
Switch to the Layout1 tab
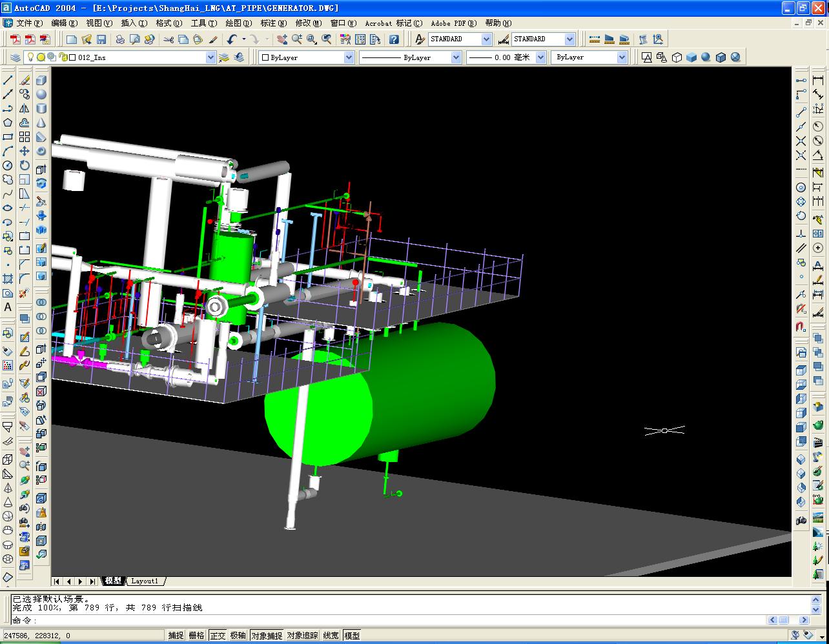tap(145, 581)
